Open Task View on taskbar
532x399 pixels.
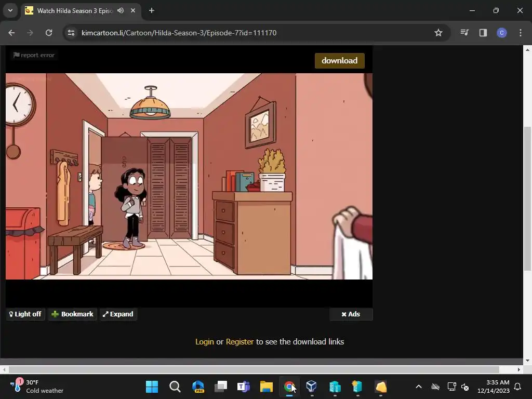click(x=220, y=387)
